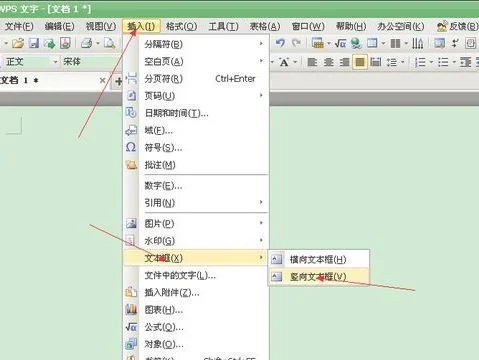Expand the line spacing dropdown arrow
The width and height of the screenshot is (479, 360).
point(402,62)
